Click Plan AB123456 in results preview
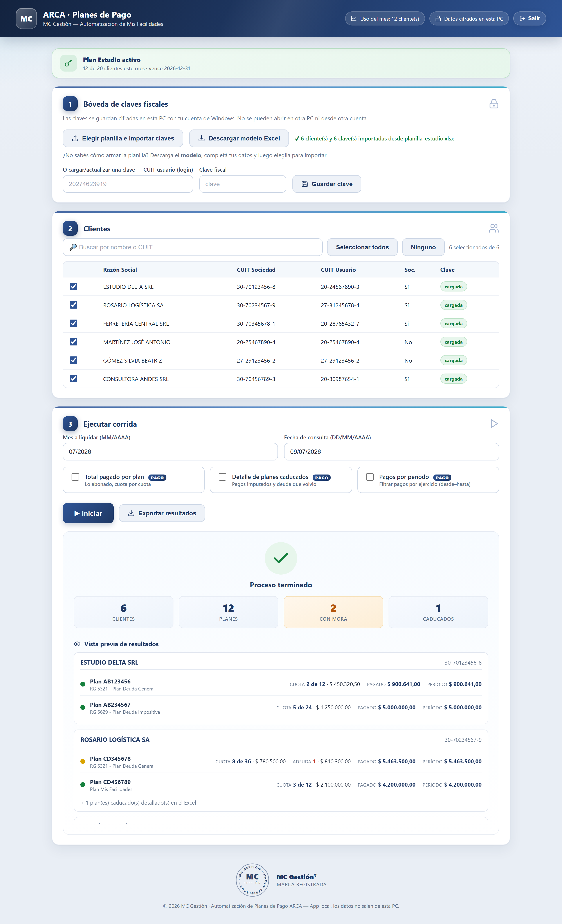The image size is (562, 924). (110, 681)
